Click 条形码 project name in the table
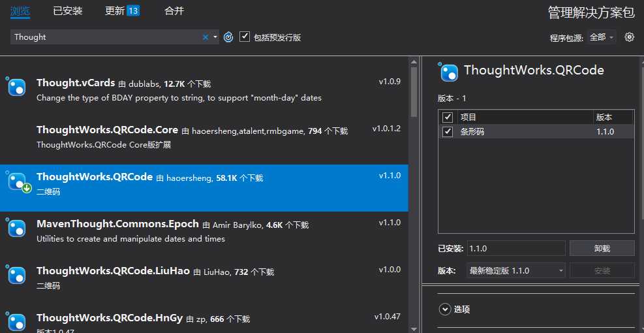This screenshot has width=644, height=333. click(472, 132)
